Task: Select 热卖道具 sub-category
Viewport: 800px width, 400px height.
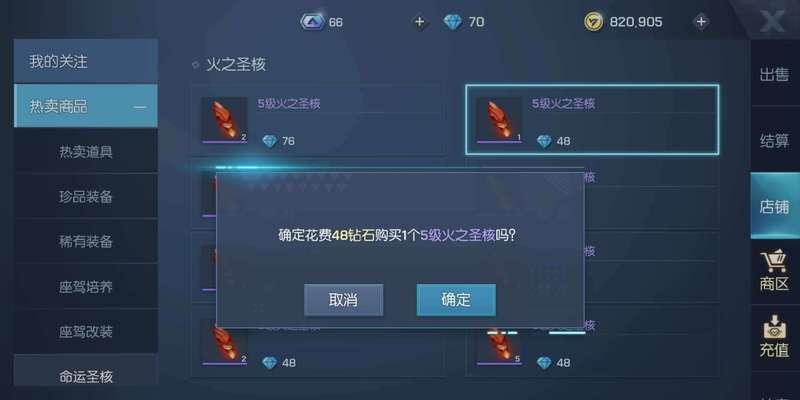Action: (86, 152)
